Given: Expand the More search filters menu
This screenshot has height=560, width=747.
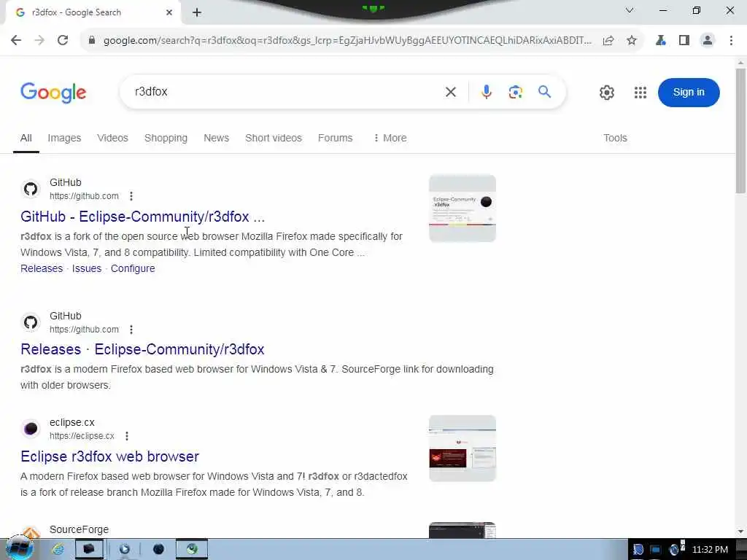Looking at the screenshot, I should [x=390, y=138].
